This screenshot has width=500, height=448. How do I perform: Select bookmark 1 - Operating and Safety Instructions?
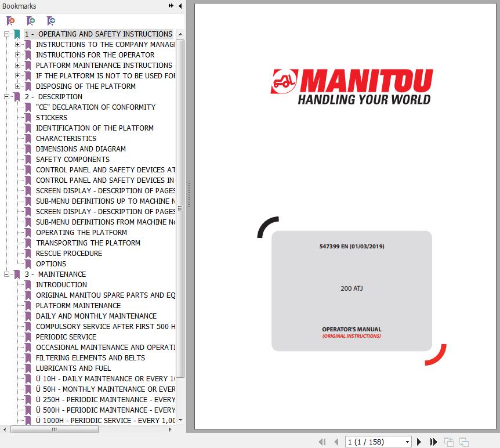[99, 34]
